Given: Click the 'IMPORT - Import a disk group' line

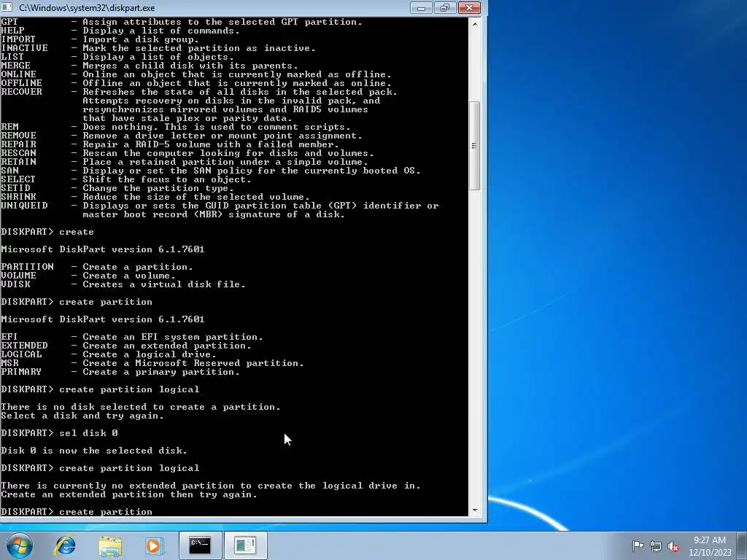Looking at the screenshot, I should [x=99, y=39].
